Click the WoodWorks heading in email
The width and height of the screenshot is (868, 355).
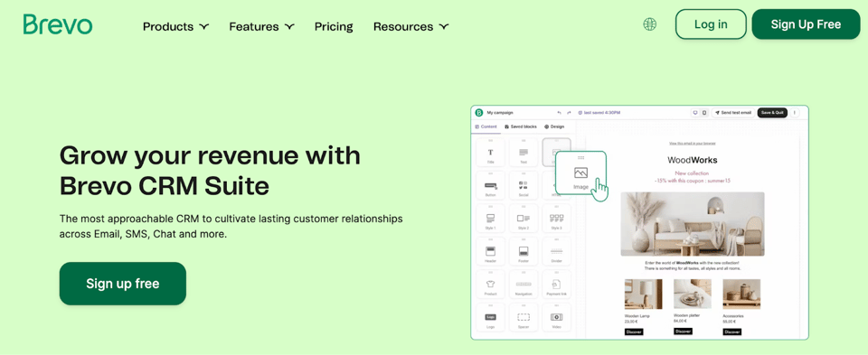pos(693,161)
